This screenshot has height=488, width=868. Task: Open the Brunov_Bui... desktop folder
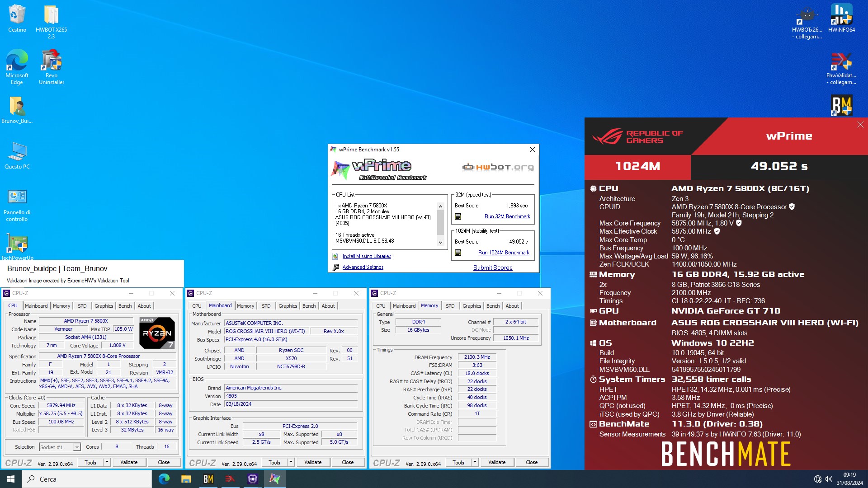[x=17, y=110]
